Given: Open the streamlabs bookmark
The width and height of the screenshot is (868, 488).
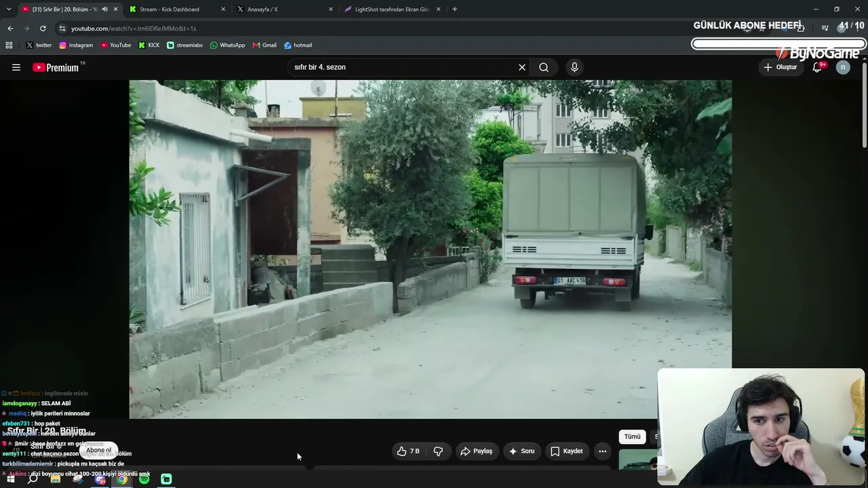Looking at the screenshot, I should 184,45.
